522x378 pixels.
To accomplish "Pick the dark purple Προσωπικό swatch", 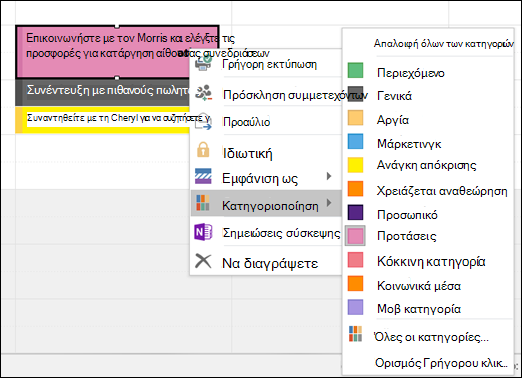I will [355, 212].
